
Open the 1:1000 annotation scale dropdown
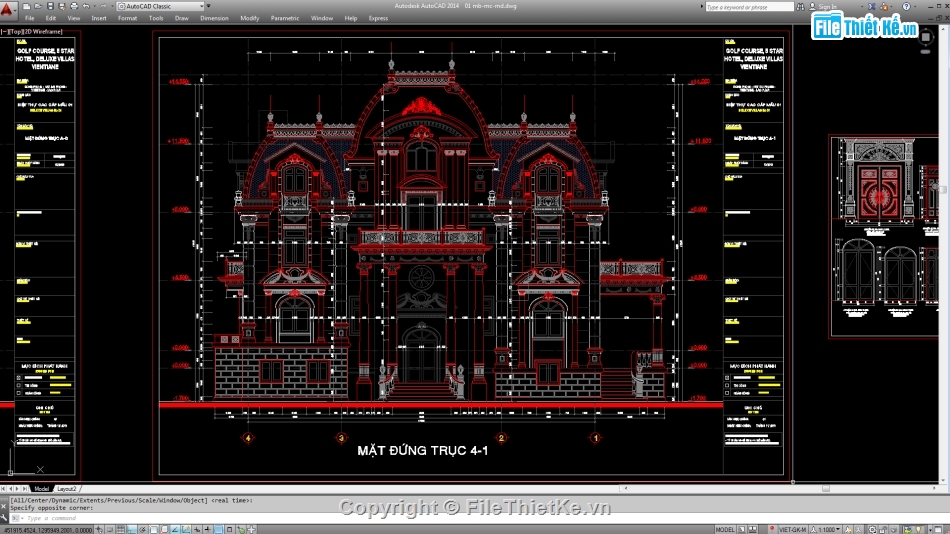click(825, 530)
